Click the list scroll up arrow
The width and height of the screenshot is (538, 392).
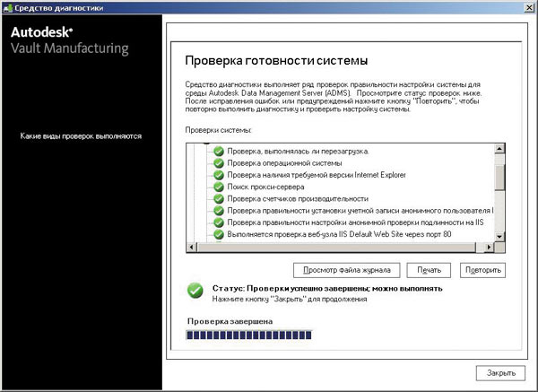click(x=499, y=149)
